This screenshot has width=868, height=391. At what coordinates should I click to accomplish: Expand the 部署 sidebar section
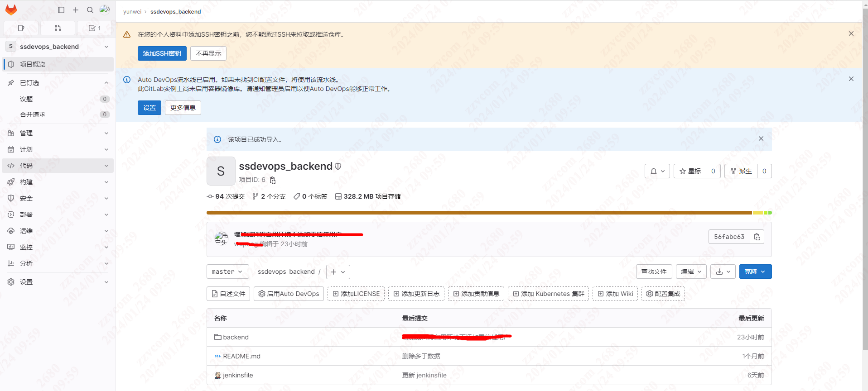point(58,215)
